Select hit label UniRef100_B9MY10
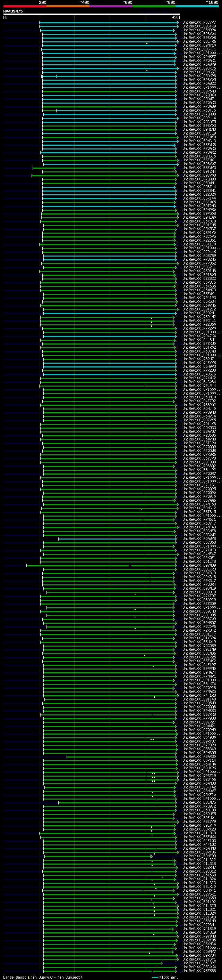222x980 pixels. click(199, 45)
